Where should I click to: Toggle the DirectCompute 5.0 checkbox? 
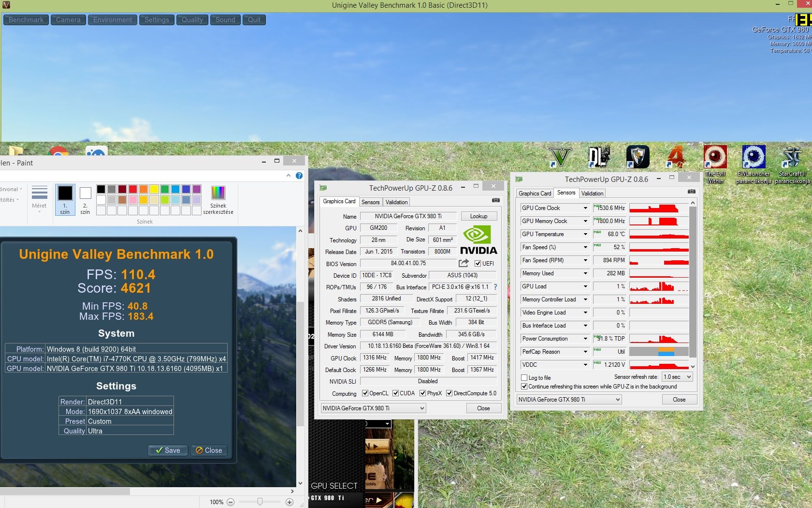click(x=449, y=393)
